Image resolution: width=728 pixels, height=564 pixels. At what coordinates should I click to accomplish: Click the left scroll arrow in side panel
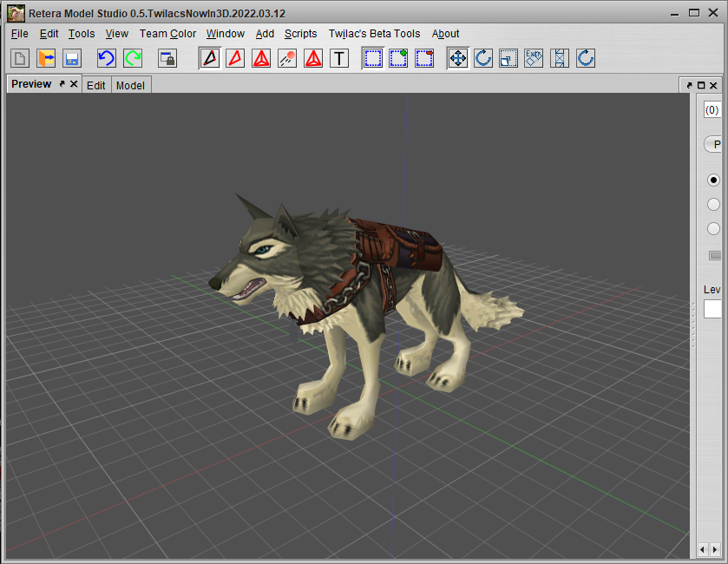(x=702, y=549)
